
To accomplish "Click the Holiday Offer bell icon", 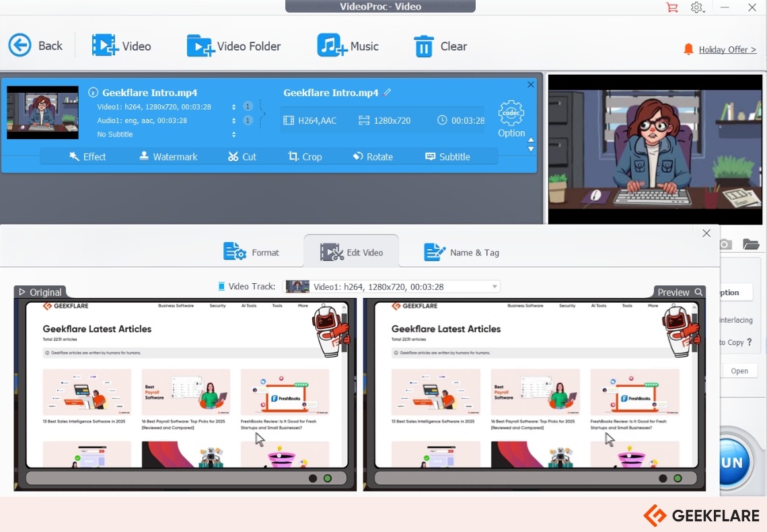I will (688, 49).
